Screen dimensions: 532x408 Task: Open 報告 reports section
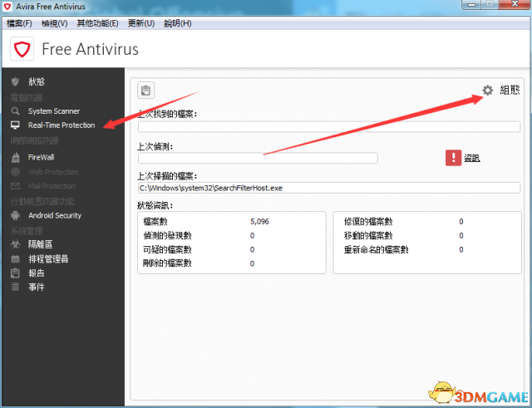pyautogui.click(x=37, y=273)
